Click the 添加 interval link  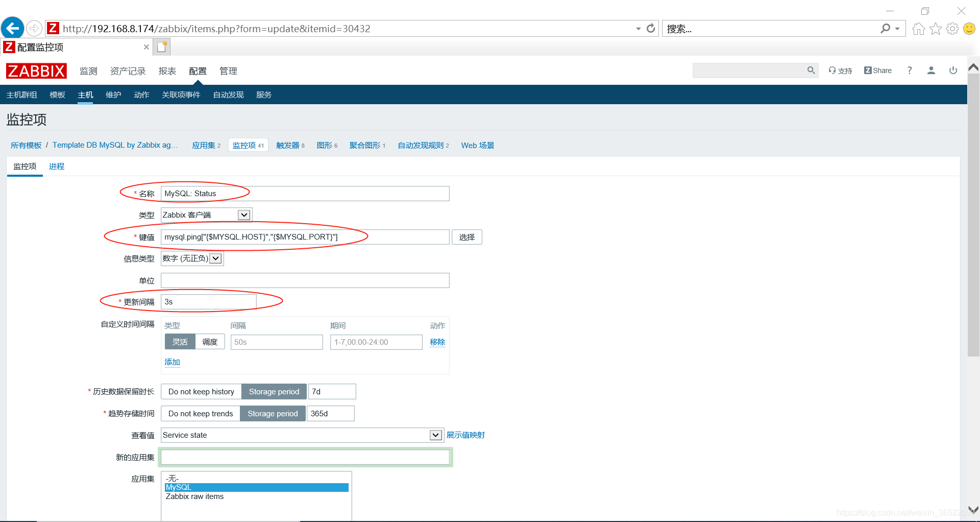point(172,362)
